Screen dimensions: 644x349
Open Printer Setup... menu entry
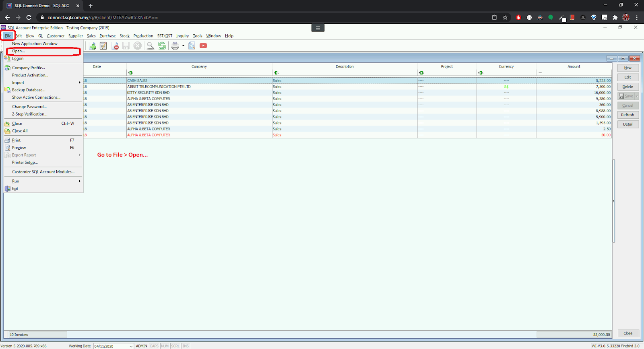[43, 163]
